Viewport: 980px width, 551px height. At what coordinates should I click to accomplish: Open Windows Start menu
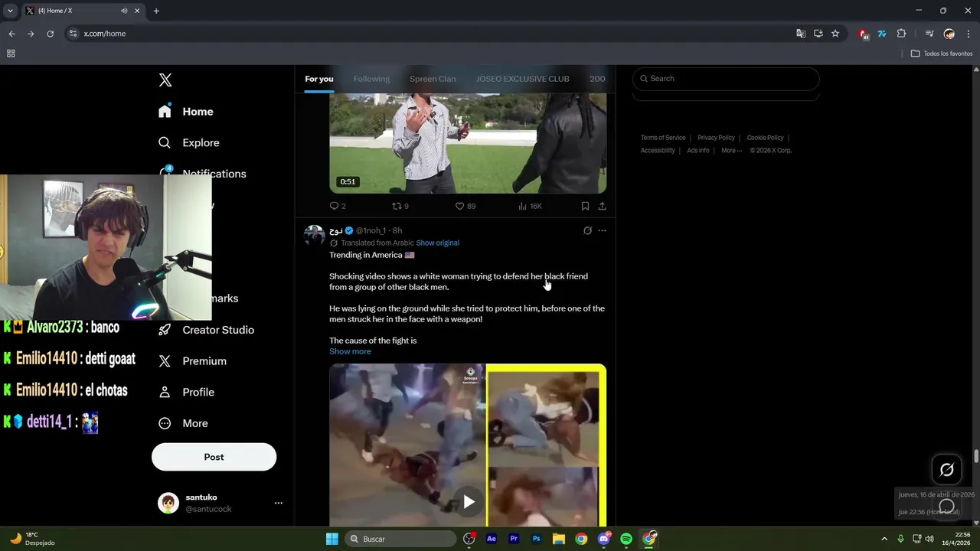point(332,539)
